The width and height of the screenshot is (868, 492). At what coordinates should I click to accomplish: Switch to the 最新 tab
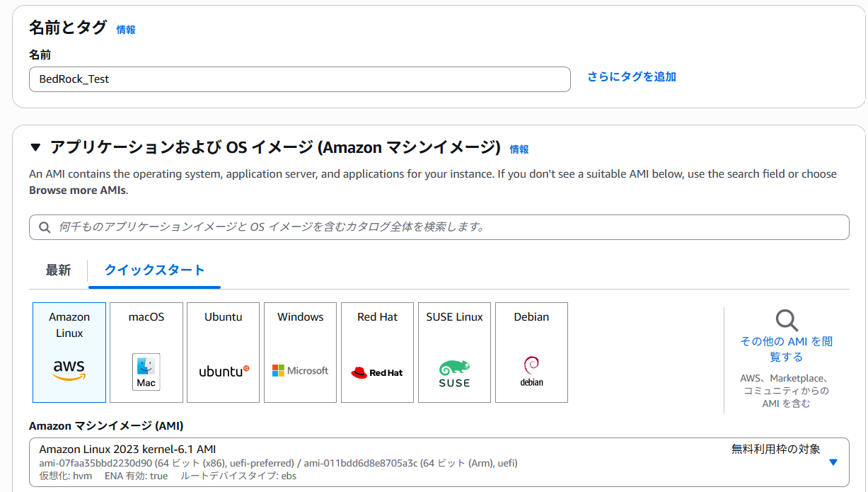57,270
